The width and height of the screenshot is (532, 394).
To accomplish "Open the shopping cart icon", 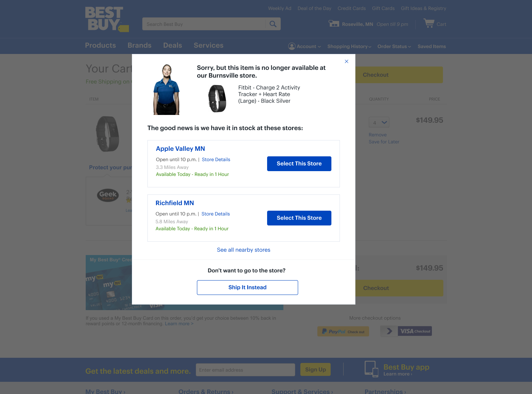I will coord(429,23).
